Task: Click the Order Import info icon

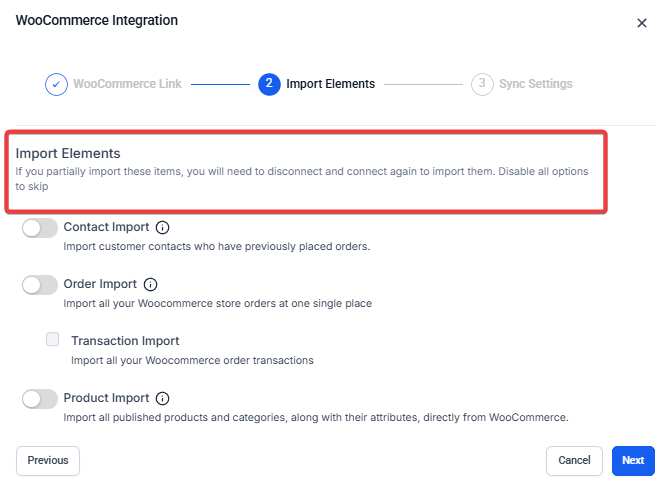Action: tap(151, 285)
